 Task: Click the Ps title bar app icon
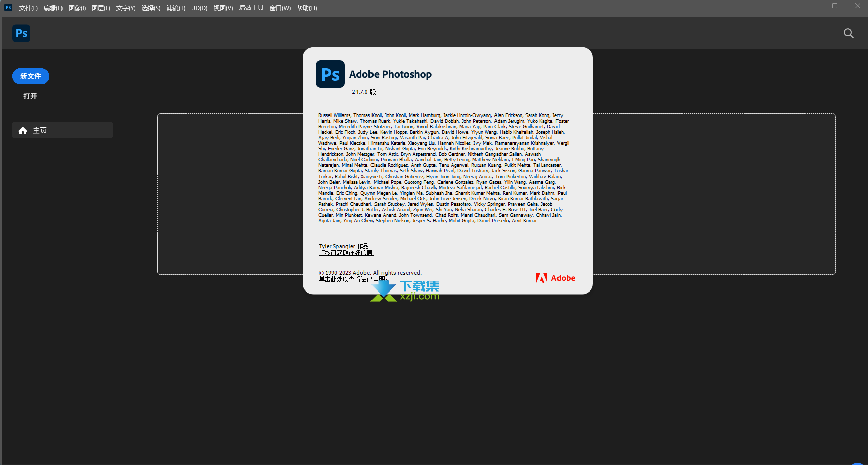[x=8, y=7]
